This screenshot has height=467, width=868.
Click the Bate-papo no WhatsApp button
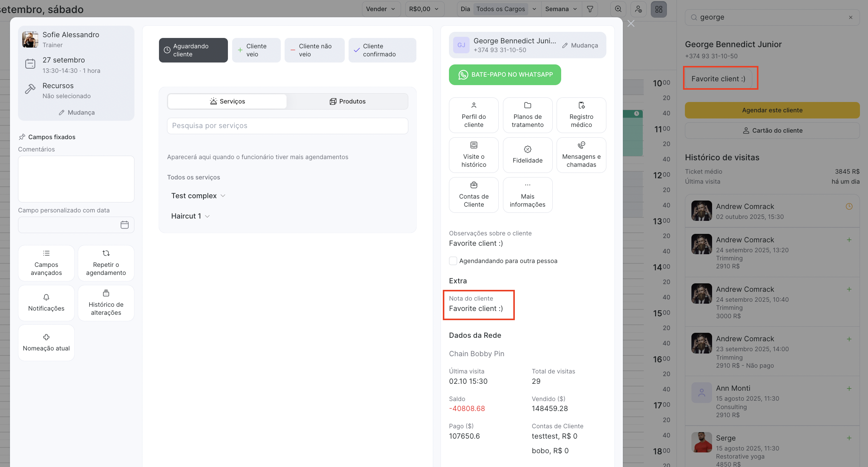pos(505,75)
